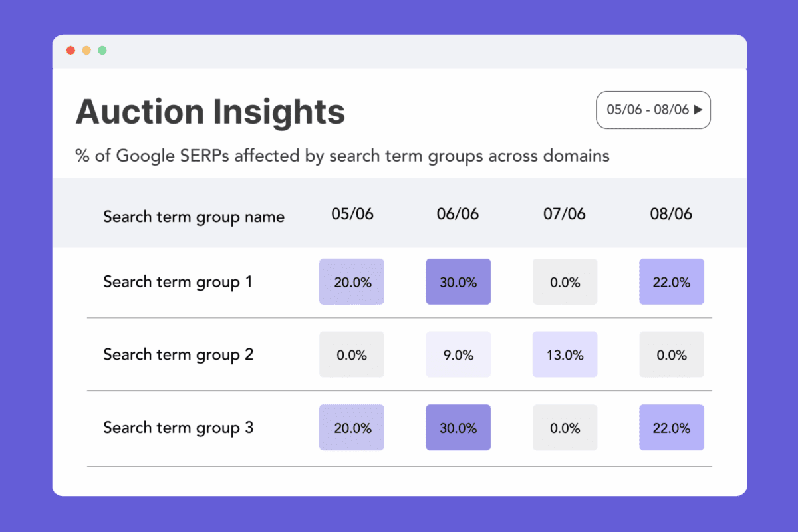The height and width of the screenshot is (532, 798).
Task: Select the 07/06 column header
Action: pyautogui.click(x=565, y=214)
